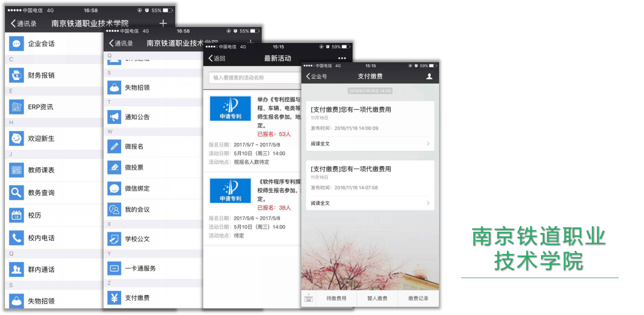Tap more options dots in 最新活动 header

click(342, 58)
